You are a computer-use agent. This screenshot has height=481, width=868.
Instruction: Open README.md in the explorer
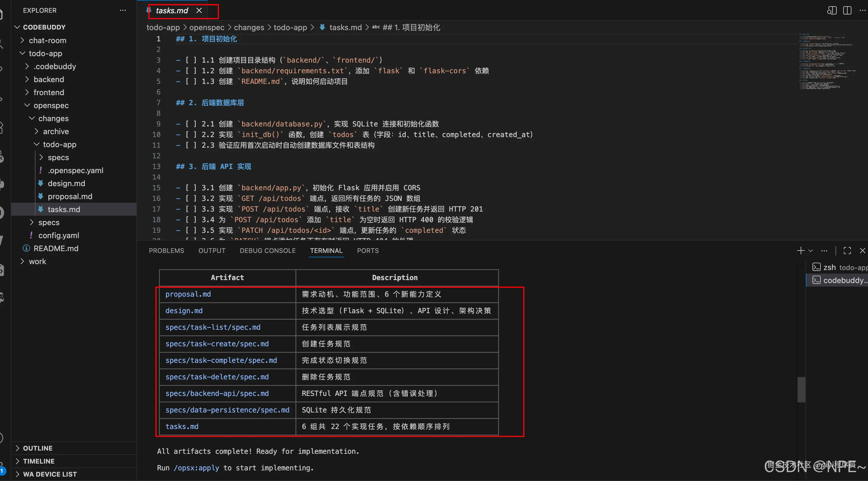pos(56,248)
